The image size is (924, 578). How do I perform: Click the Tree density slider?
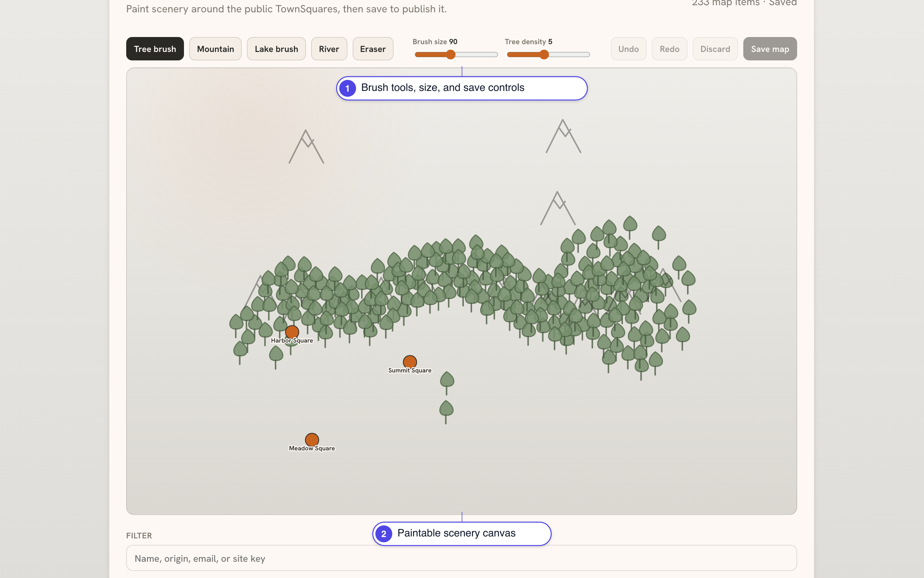pyautogui.click(x=548, y=54)
